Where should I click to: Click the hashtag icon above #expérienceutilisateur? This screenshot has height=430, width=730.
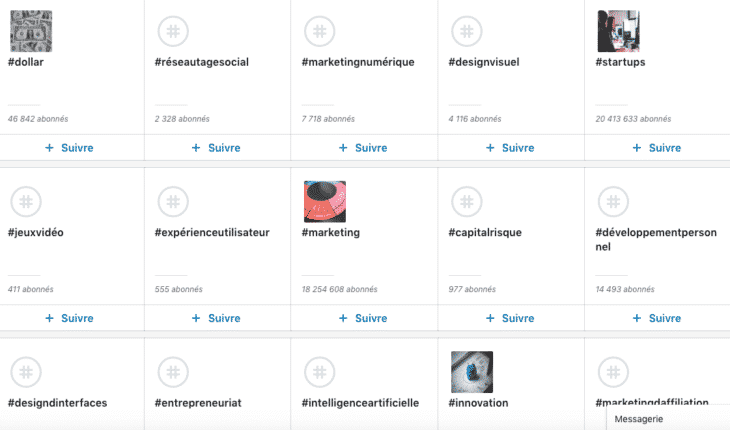click(175, 201)
